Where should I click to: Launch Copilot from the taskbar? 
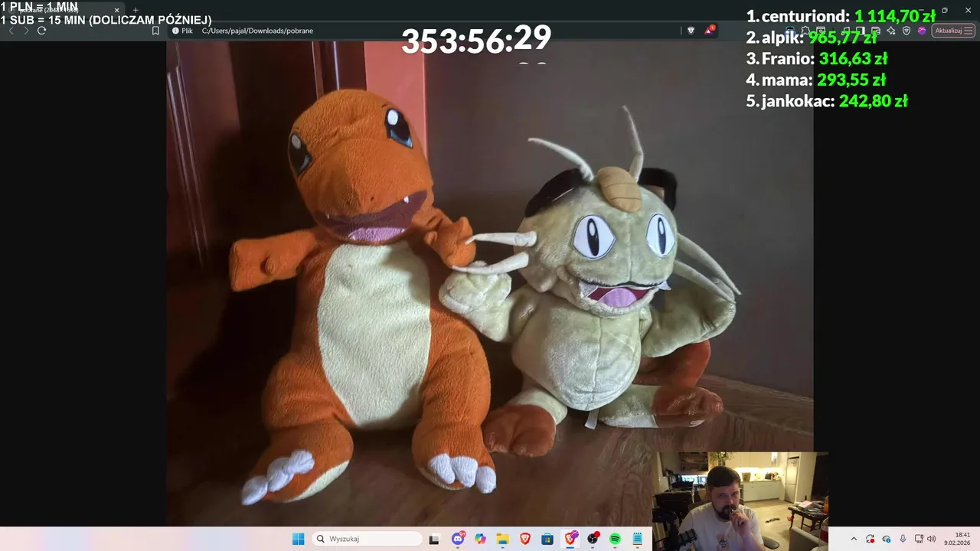tap(480, 539)
